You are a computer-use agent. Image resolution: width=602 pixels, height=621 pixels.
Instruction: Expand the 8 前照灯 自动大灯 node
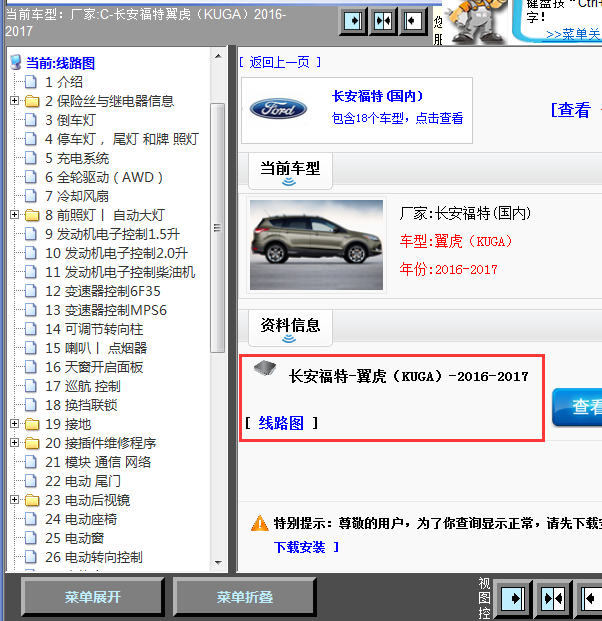point(14,215)
